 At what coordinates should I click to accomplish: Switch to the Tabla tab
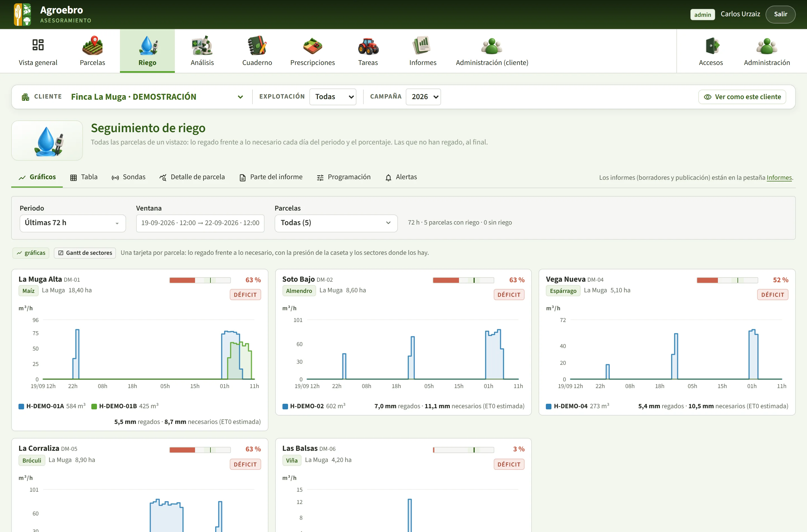coord(84,177)
